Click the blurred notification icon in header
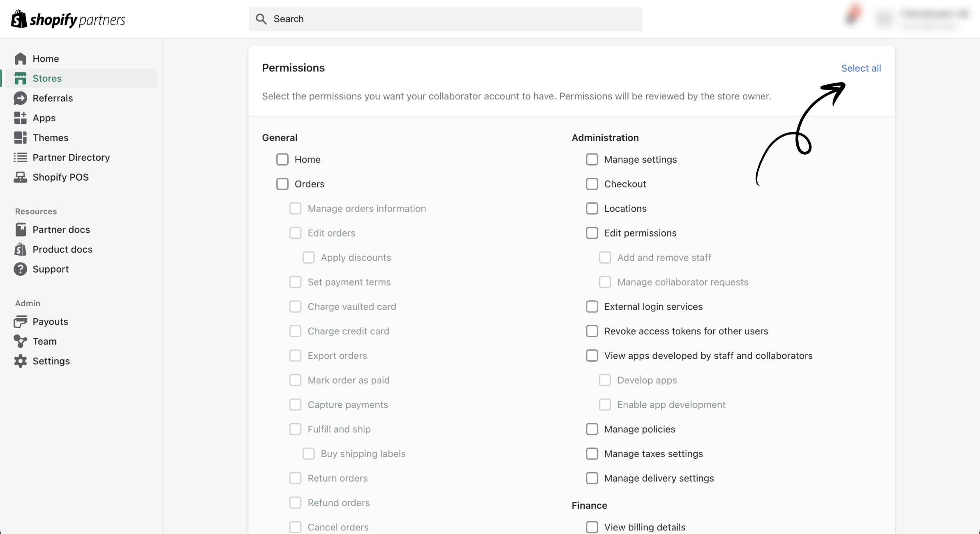Image resolution: width=980 pixels, height=534 pixels. coord(852,16)
